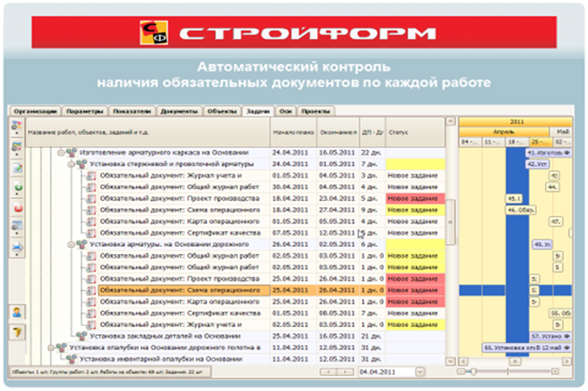
Task: Click the second left sidebar icon below the top one
Action: (17, 147)
